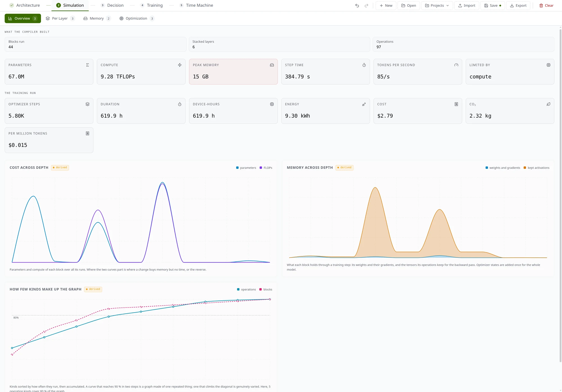
Task: Click the lightning icon on Compute card
Action: pos(180,65)
